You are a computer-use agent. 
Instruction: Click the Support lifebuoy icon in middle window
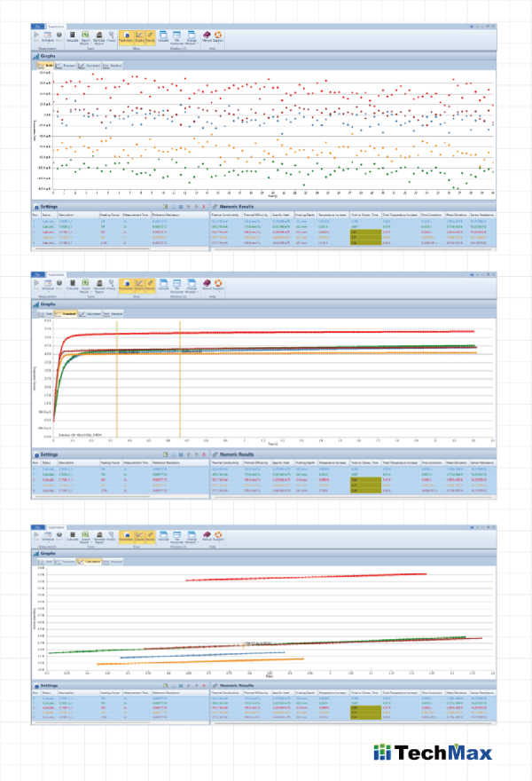click(x=218, y=286)
